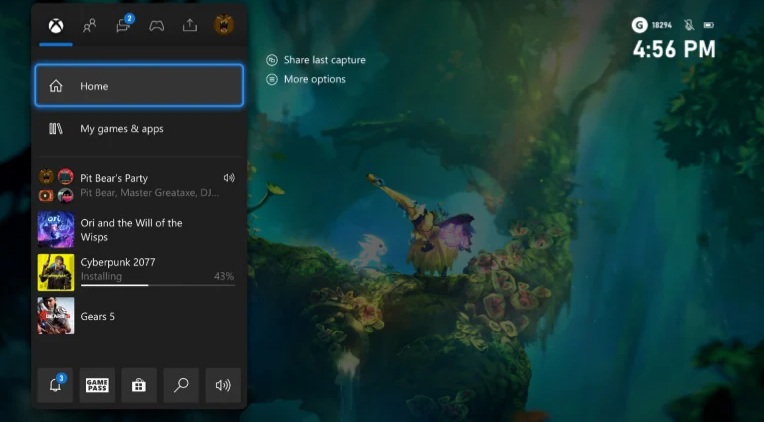
Task: Open the Capture & share tab
Action: [x=190, y=26]
